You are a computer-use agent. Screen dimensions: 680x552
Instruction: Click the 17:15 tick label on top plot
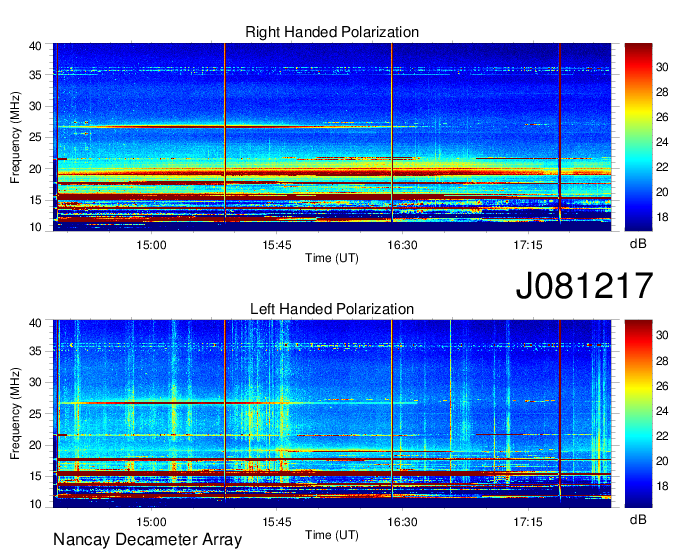click(x=528, y=245)
